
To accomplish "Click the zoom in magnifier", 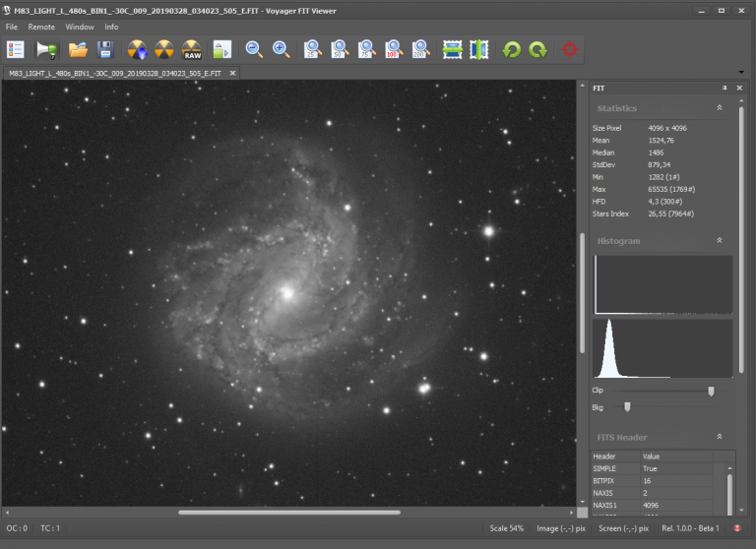I will (x=282, y=48).
